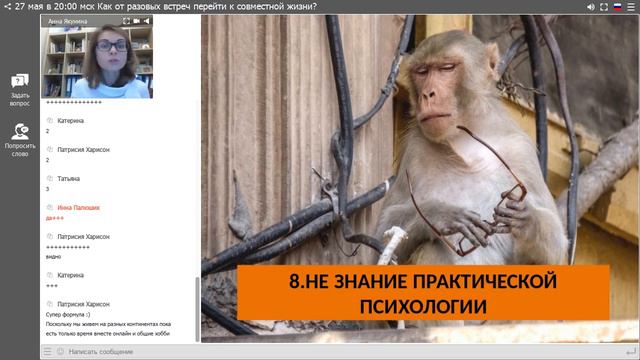Viewport: 640px width, 360px height.
Task: Click the name Катерина above the "+++" message
Action: pyautogui.click(x=71, y=276)
